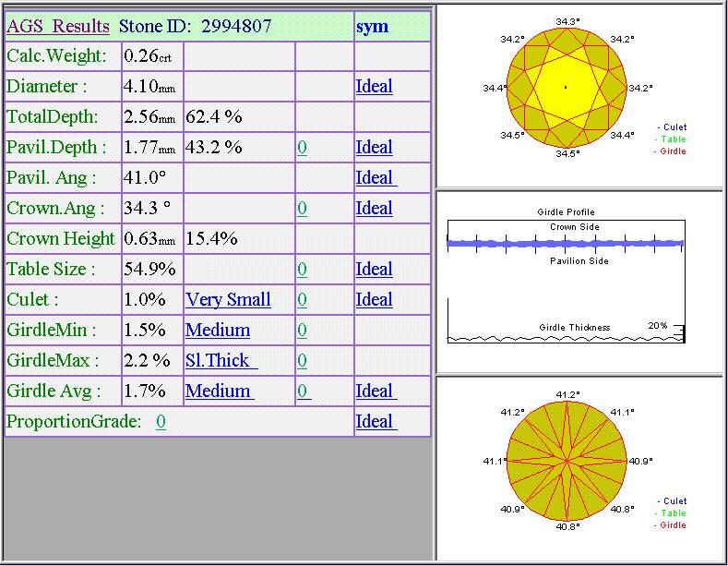Click the Ideal link in Crown.Ang row
Screen dimensions: 728x566
pyautogui.click(x=374, y=209)
